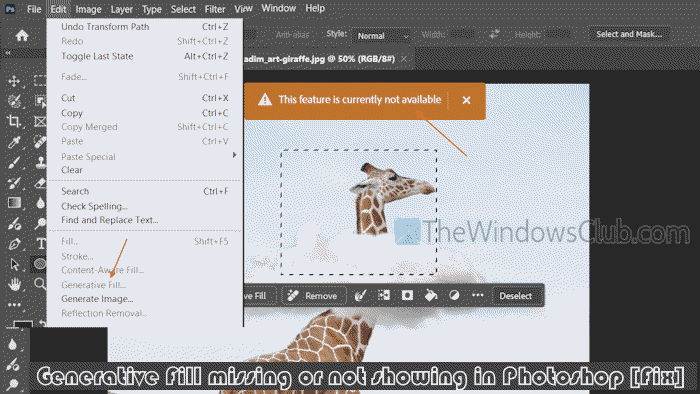Select the Pen tool
Image resolution: width=700 pixels, height=394 pixels.
click(14, 244)
